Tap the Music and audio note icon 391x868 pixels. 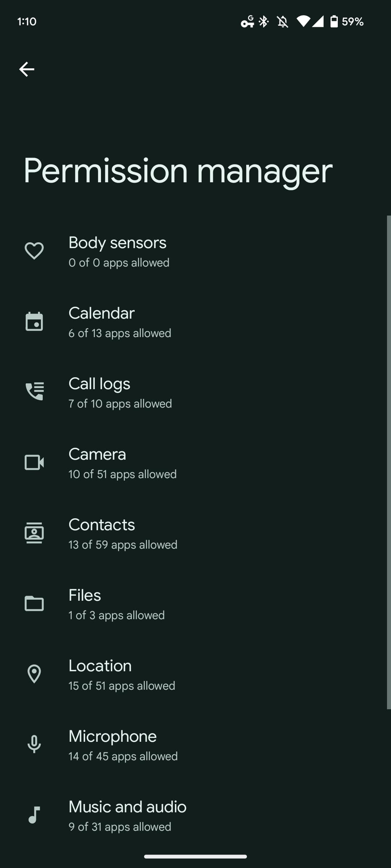(34, 815)
